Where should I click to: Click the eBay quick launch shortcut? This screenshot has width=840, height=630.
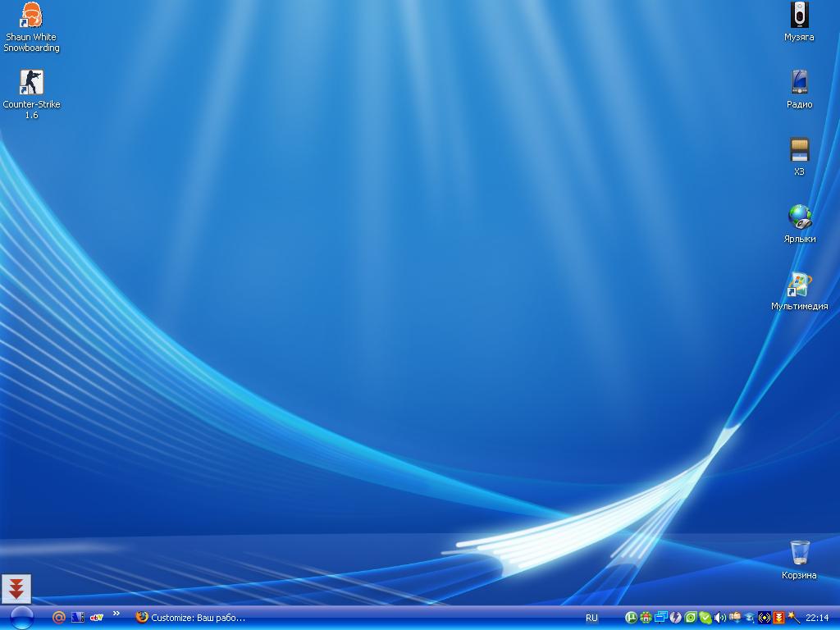pos(97,618)
